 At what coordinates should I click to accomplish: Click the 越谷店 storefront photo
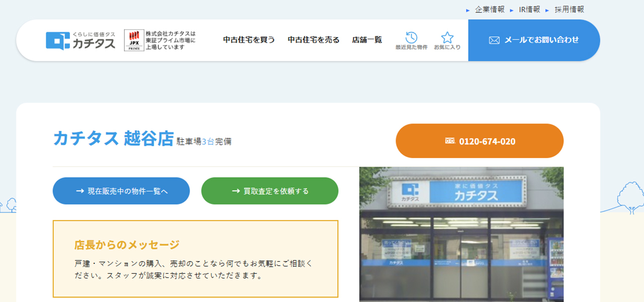(x=461, y=234)
